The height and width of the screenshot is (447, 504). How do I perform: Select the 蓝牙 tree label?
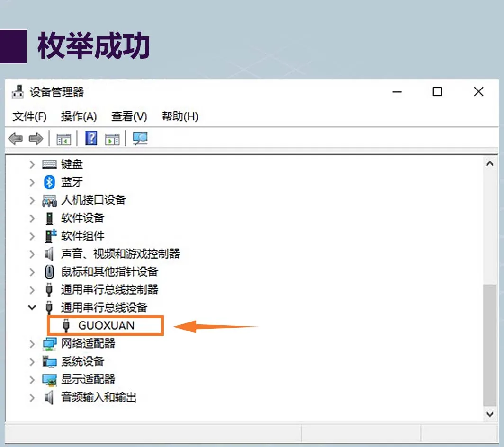[x=72, y=182]
